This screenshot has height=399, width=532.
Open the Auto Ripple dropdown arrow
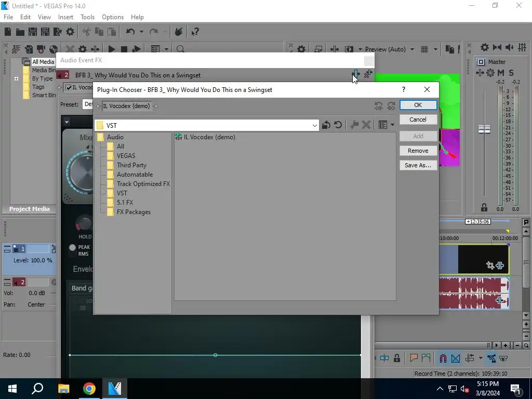point(481,358)
